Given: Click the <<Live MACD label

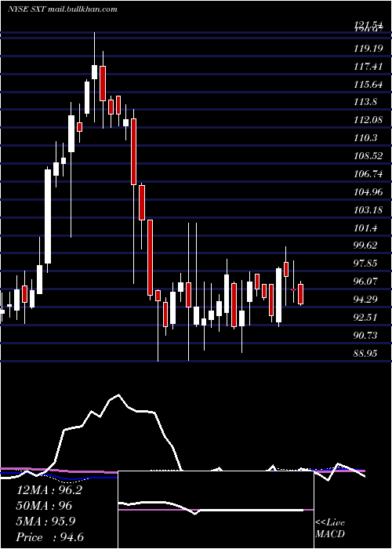Looking at the screenshot, I should 330,528.
